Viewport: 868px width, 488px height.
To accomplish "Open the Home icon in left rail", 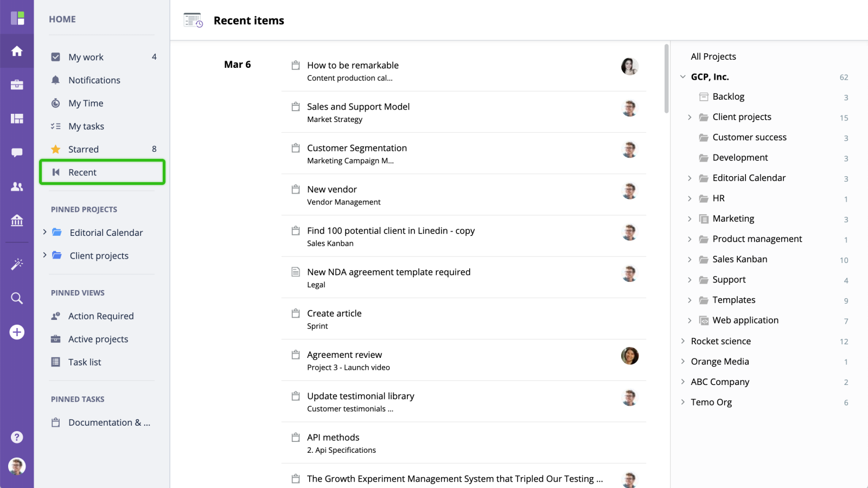I will 17,51.
